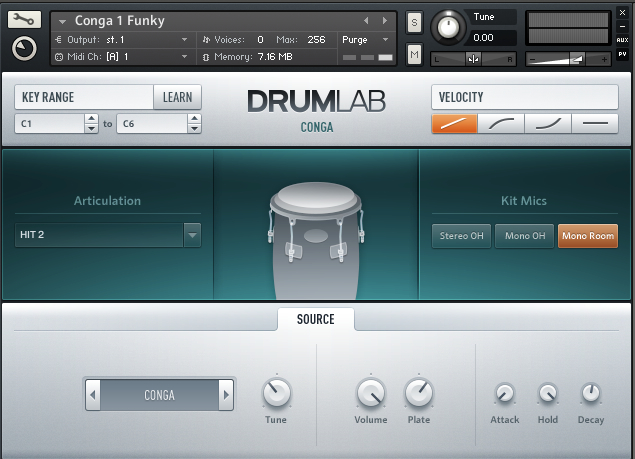Click the Decay knob

click(x=590, y=393)
